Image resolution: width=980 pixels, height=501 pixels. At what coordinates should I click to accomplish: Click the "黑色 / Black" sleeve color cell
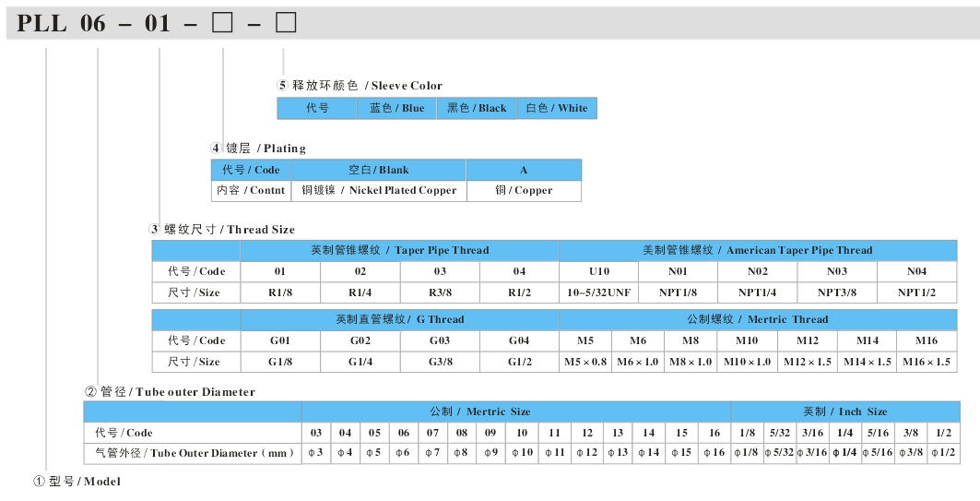(x=477, y=108)
